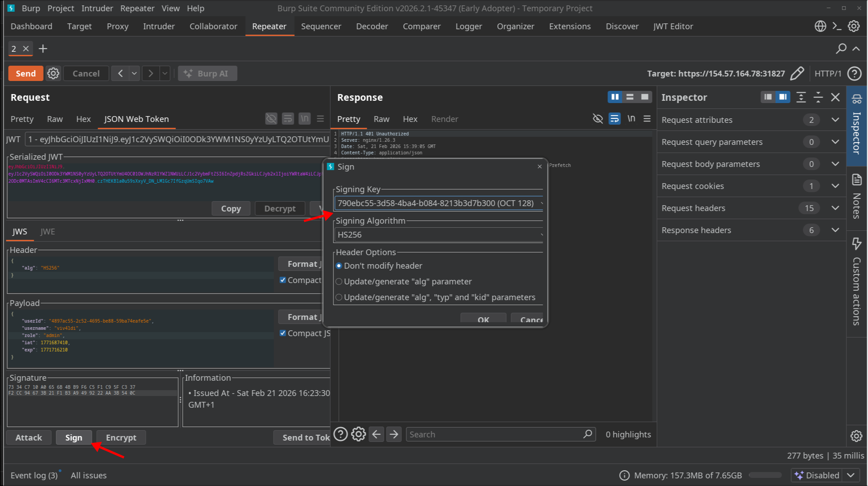Go to next search match arrow
The width and height of the screenshot is (868, 486).
[394, 434]
